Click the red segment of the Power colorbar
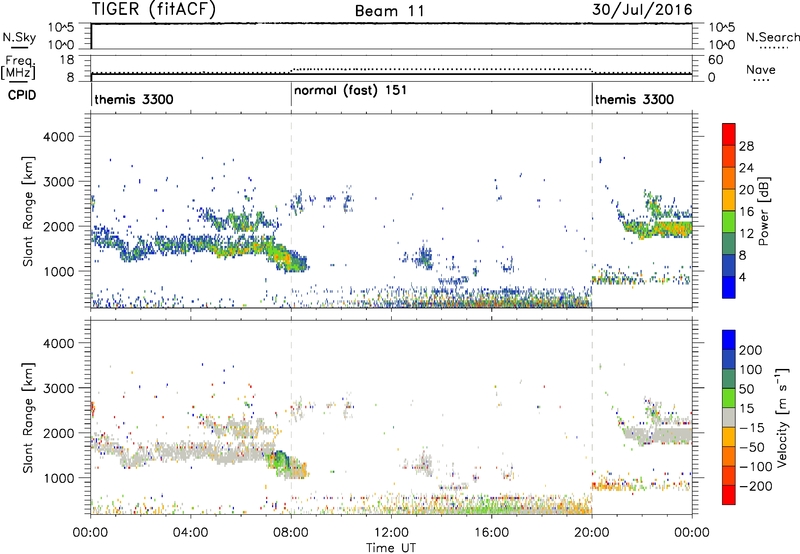This screenshot has height=554, width=800. point(729,134)
